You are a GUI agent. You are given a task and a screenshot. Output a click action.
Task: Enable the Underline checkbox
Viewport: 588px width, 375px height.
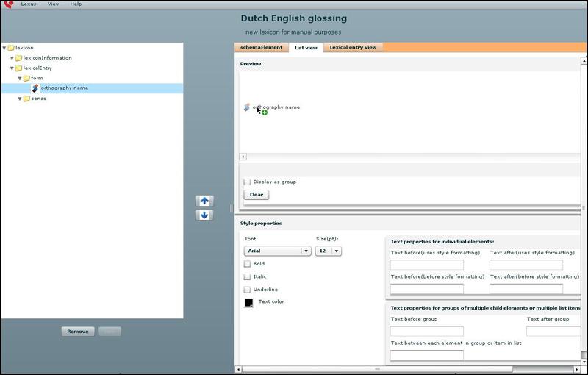tap(248, 290)
